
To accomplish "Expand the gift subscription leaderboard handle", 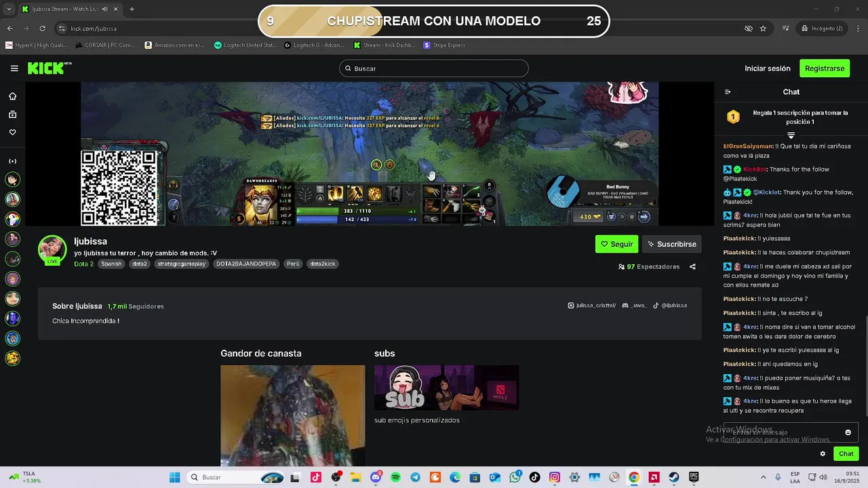I will click(x=791, y=135).
